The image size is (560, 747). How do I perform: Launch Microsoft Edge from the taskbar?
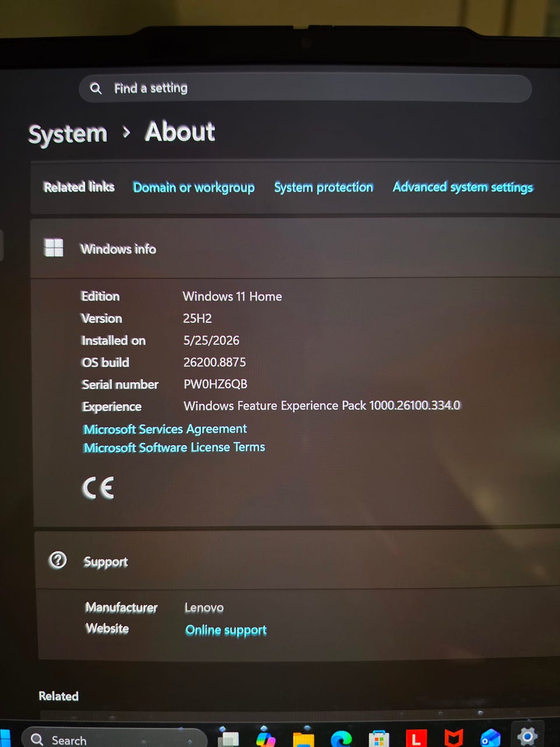(341, 739)
